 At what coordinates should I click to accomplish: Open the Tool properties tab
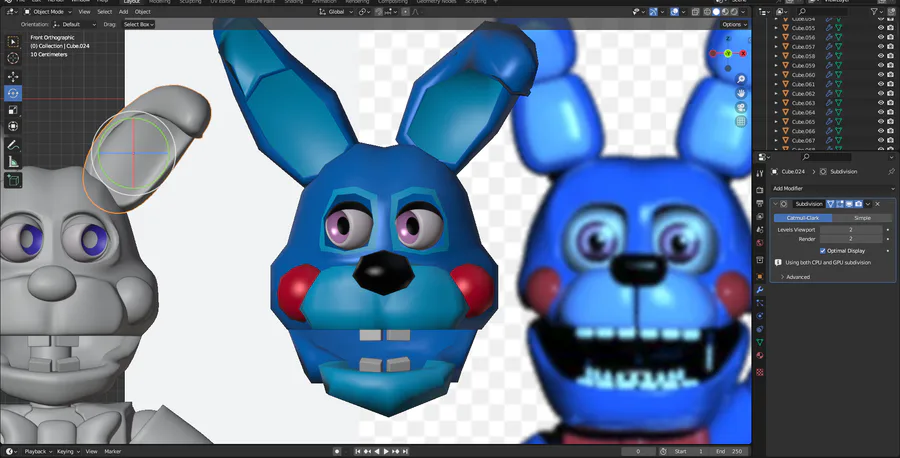pyautogui.click(x=760, y=173)
